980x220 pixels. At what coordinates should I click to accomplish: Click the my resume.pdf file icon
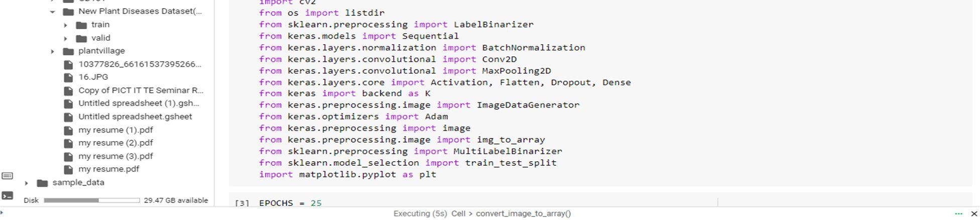coord(68,169)
